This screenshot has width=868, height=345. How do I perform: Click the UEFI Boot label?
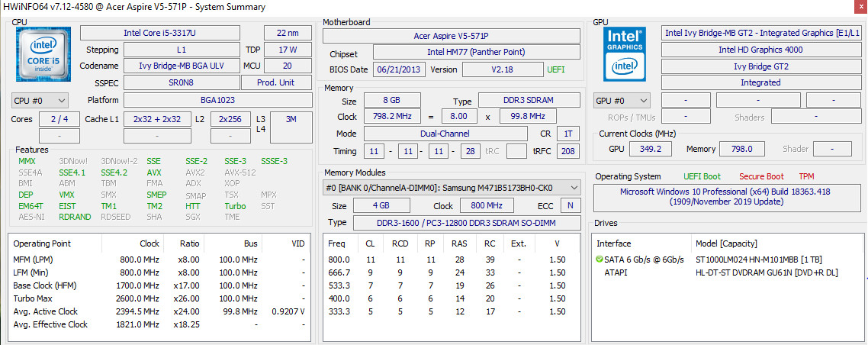702,176
